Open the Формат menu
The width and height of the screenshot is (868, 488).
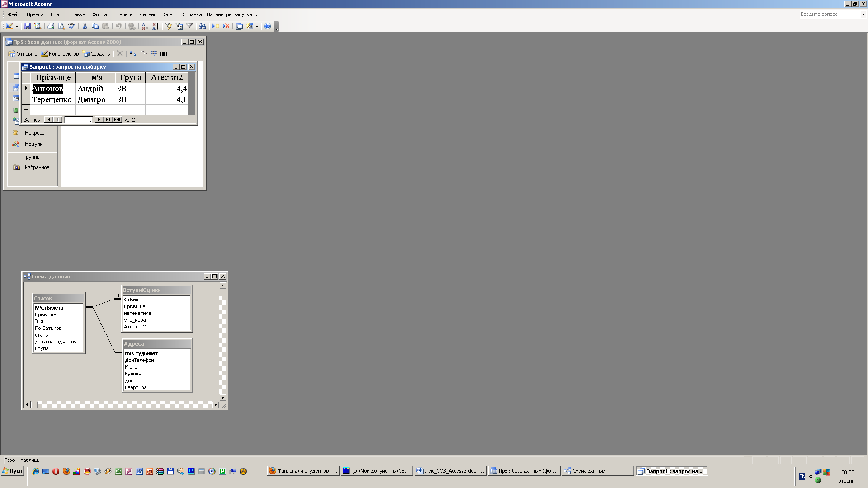coord(101,14)
